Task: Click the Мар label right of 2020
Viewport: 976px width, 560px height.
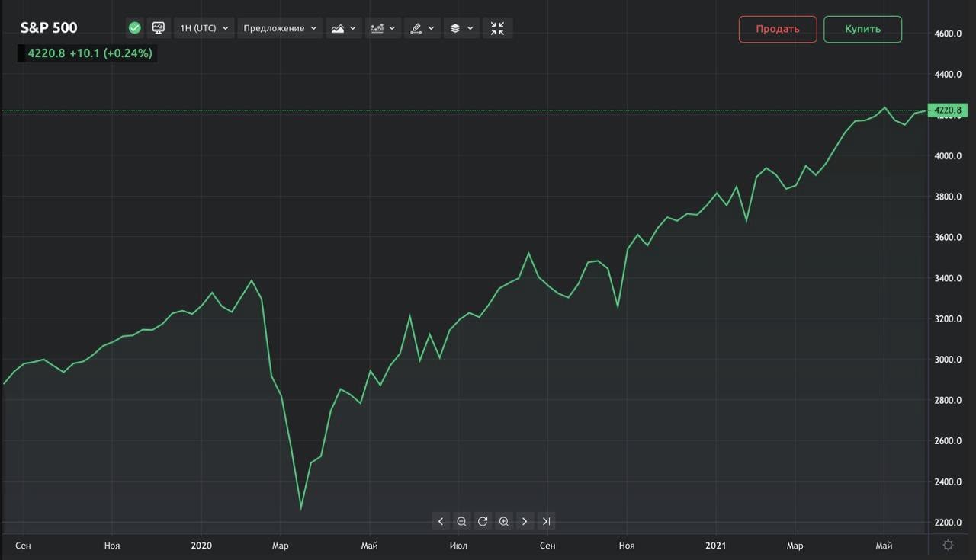Action: 280,546
